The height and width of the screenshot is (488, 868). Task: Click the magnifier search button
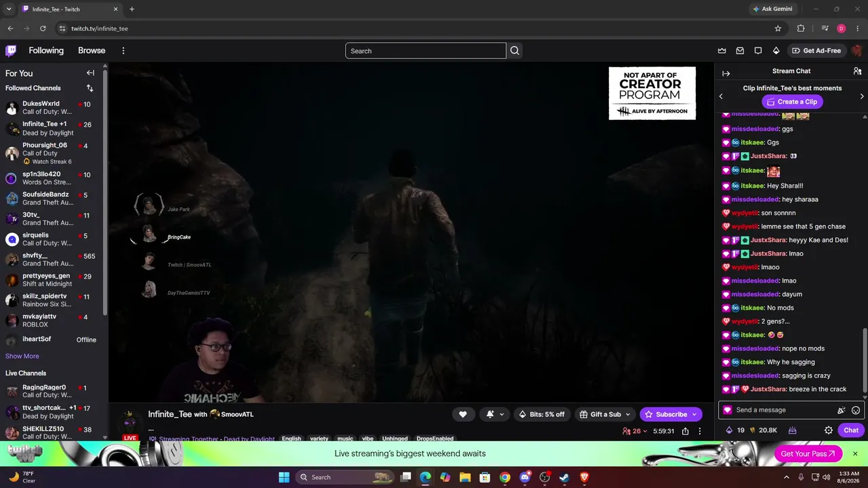[x=515, y=51]
